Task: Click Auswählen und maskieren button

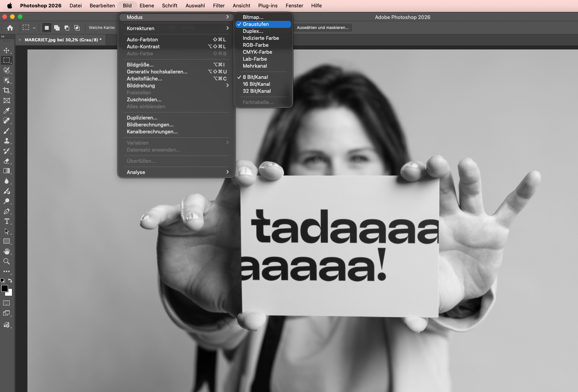Action: [323, 28]
